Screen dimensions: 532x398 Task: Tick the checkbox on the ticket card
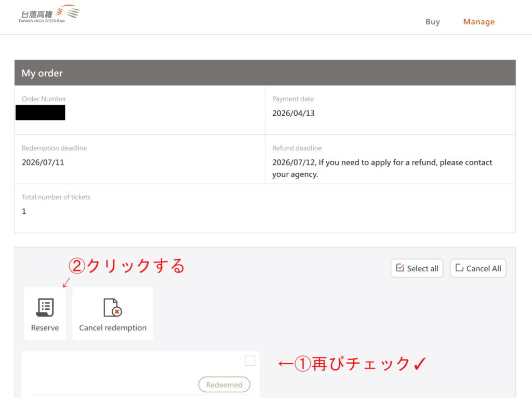pyautogui.click(x=250, y=361)
